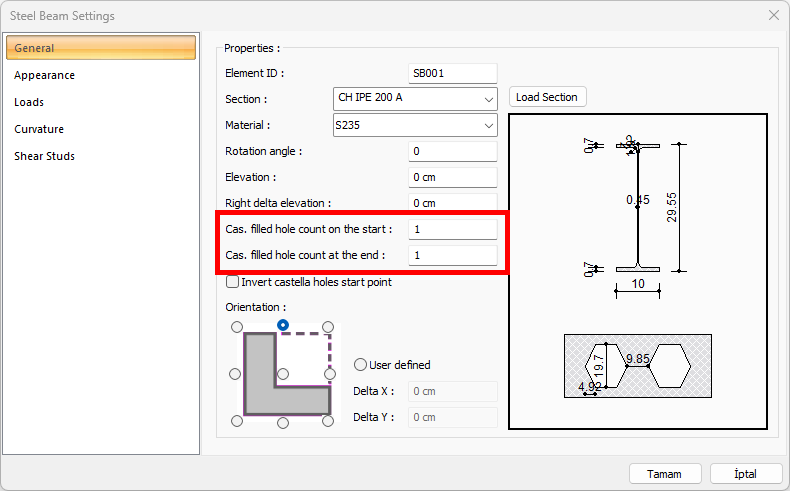Switch to the Loads tab
790x491 pixels.
click(29, 102)
